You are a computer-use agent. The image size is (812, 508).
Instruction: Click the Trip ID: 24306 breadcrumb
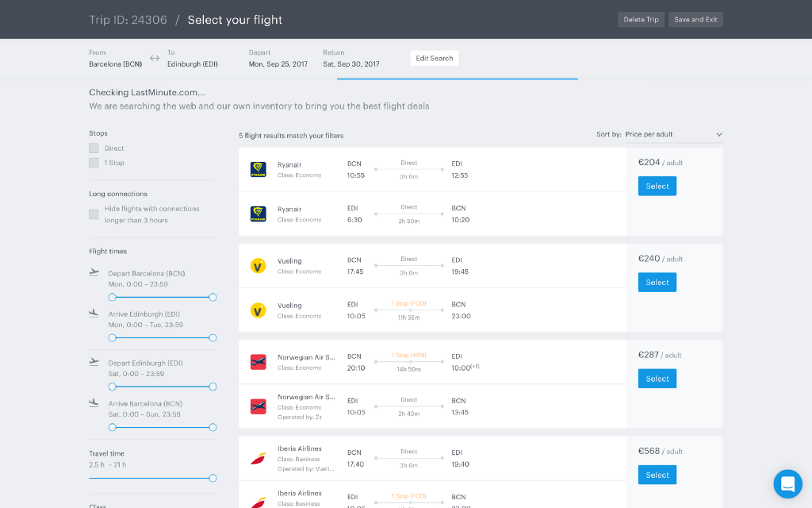128,20
